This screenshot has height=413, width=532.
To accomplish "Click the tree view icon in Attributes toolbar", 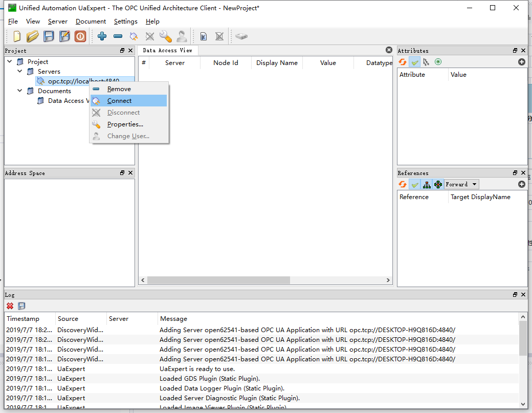I will point(427,62).
